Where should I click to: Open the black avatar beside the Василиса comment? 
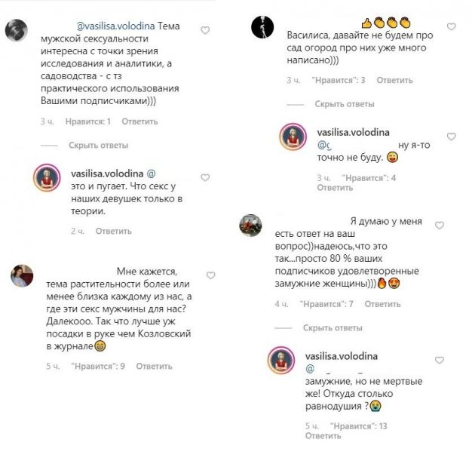(262, 27)
